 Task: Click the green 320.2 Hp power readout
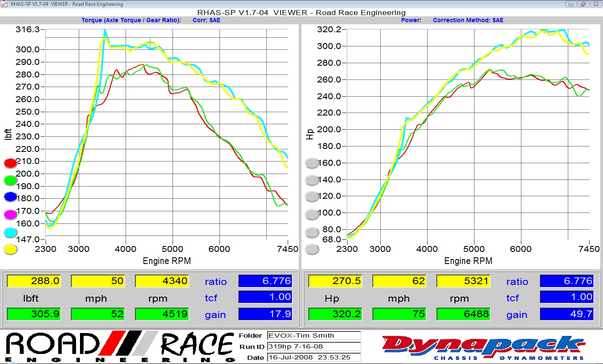point(335,314)
